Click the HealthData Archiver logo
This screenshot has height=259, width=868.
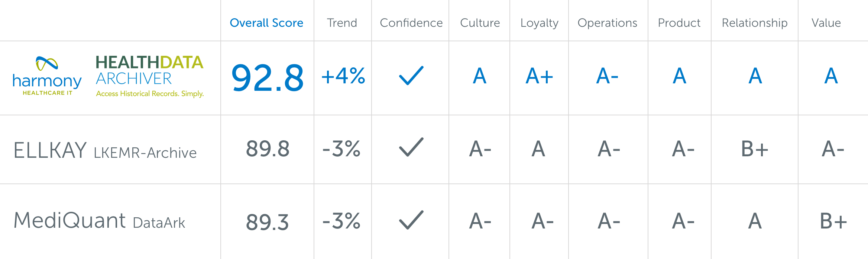click(x=150, y=76)
